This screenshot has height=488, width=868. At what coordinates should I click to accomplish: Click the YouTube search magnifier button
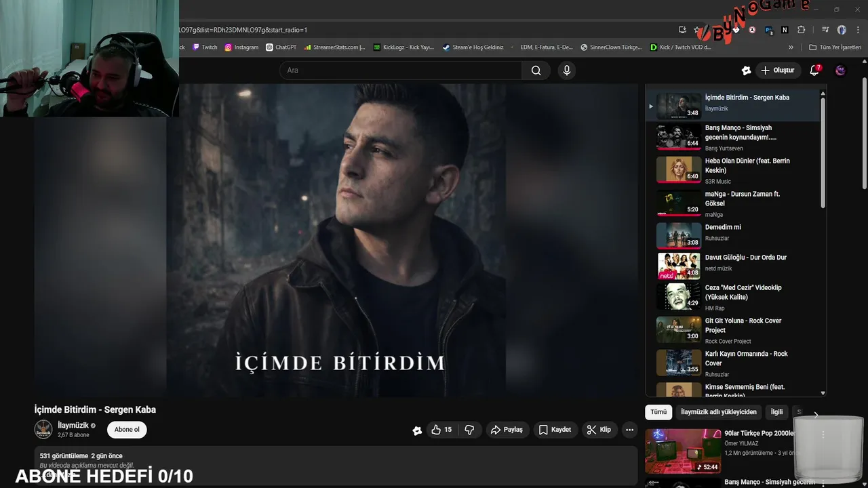536,70
